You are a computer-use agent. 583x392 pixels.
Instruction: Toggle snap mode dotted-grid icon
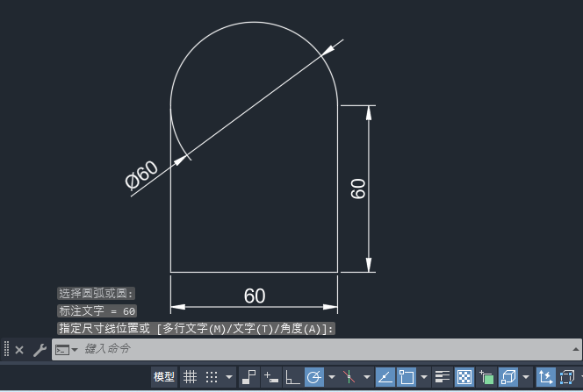pos(212,377)
